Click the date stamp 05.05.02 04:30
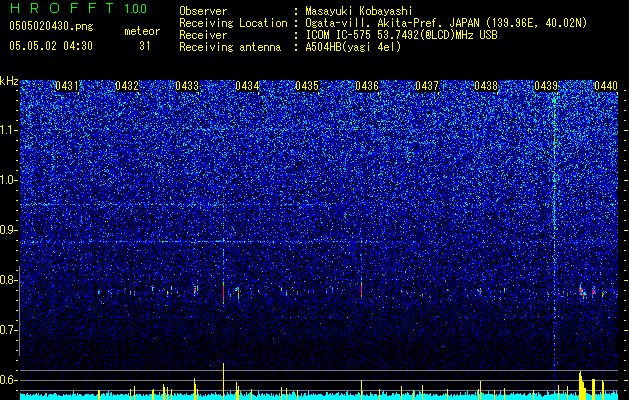This screenshot has width=629, height=400. click(x=51, y=46)
